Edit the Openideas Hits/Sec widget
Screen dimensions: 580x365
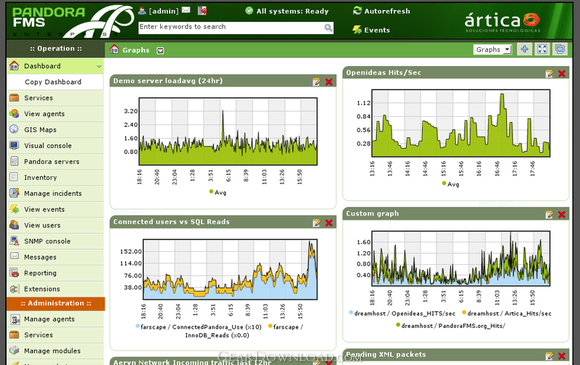(549, 74)
